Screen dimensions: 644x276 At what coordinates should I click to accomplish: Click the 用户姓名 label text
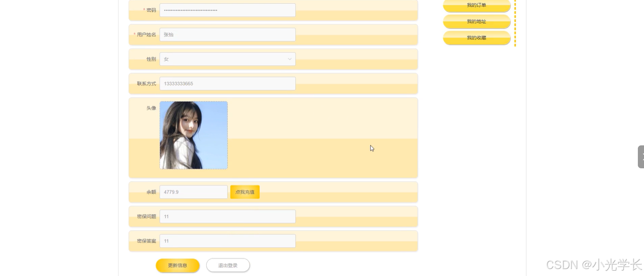point(146,35)
